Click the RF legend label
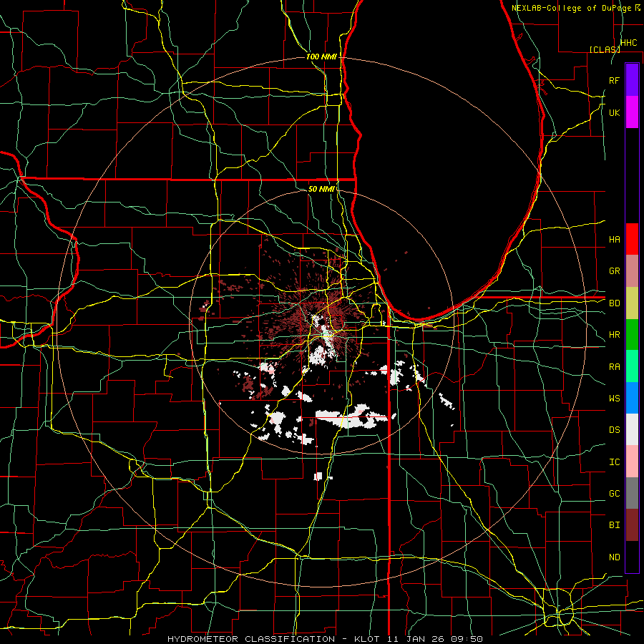Screen dimensions: 644x644 coord(614,80)
